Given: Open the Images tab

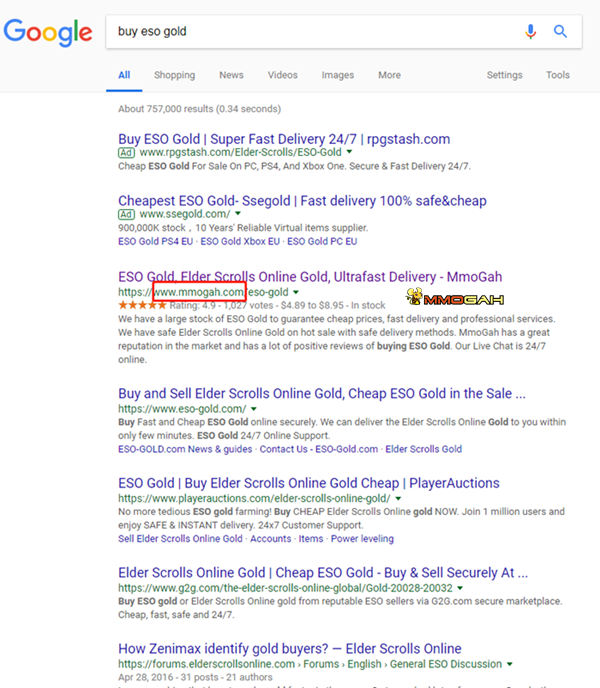Looking at the screenshot, I should (338, 75).
